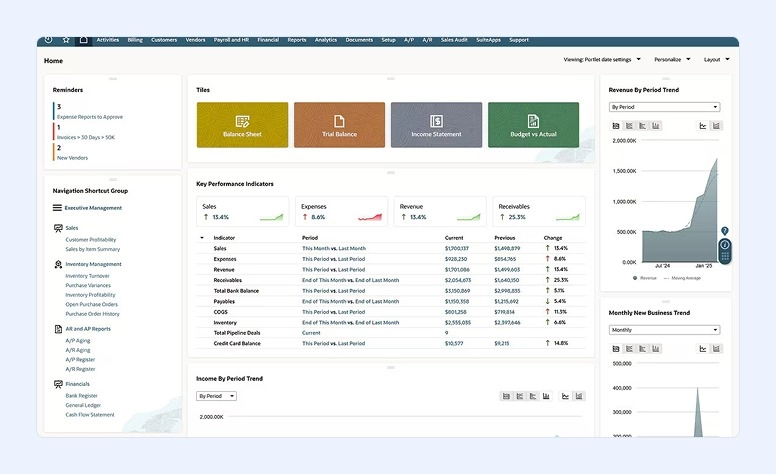776x474 pixels.
Task: Select line chart icon in Revenue By Period Trend
Action: click(703, 126)
